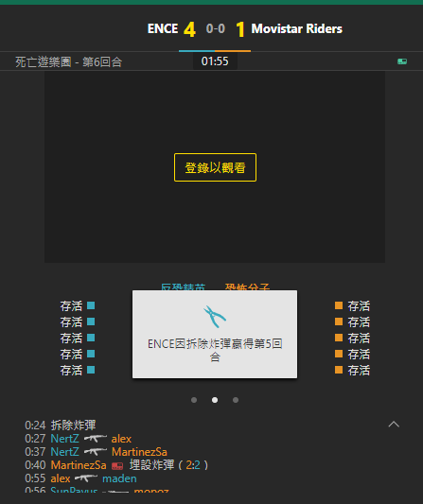Select the first carousel page dot
This screenshot has width=423, height=504.
pos(194,400)
